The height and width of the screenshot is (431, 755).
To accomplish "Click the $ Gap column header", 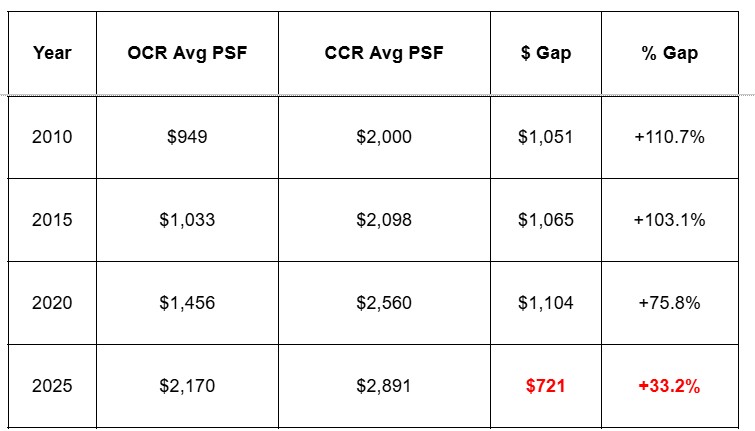I will tap(546, 53).
